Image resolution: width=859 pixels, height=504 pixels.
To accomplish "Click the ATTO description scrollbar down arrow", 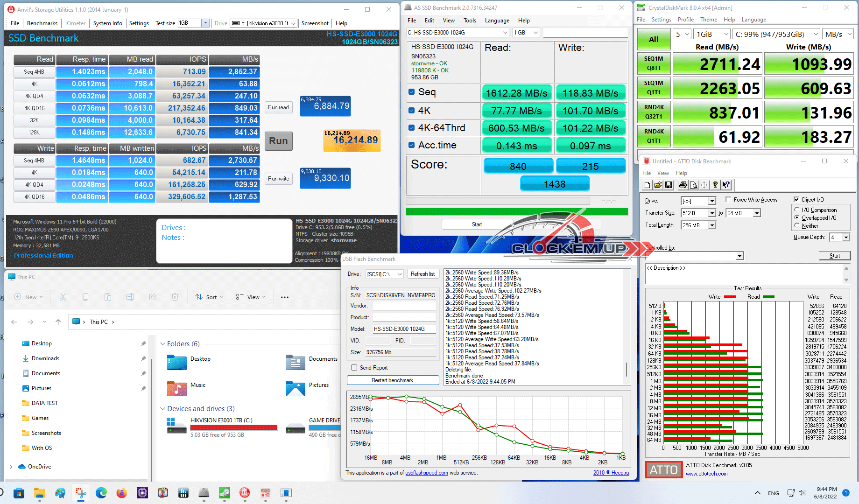I will tap(846, 280).
